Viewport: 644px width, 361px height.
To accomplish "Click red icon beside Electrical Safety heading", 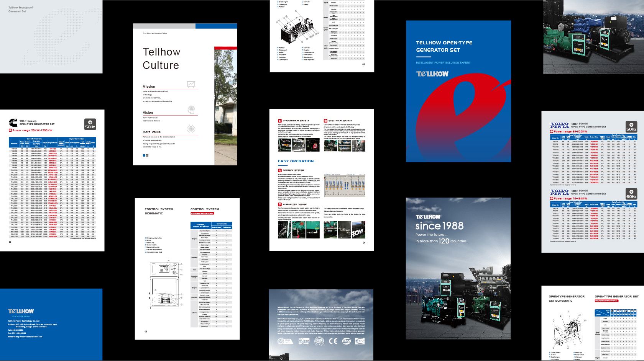I will coord(325,121).
